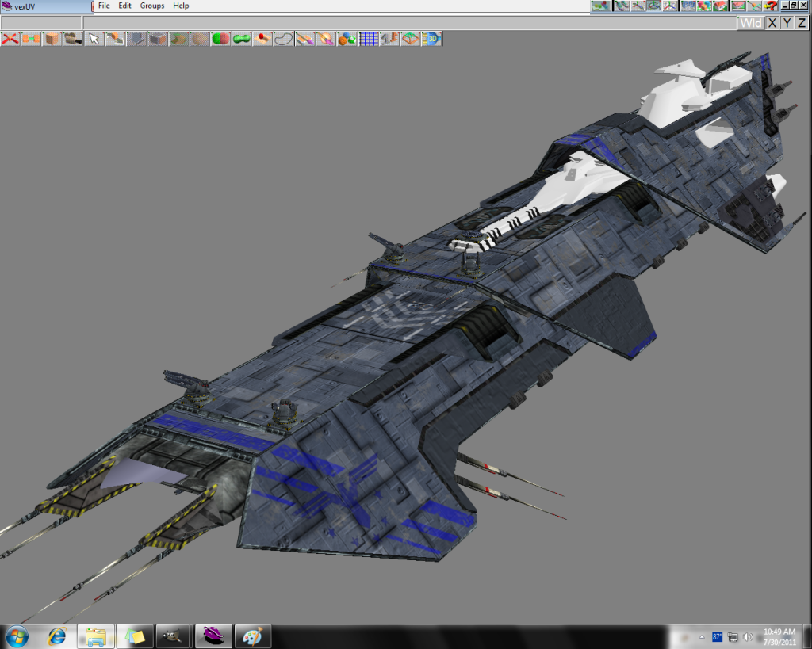The height and width of the screenshot is (649, 812).
Task: Open Windows Explorer from the taskbar
Action: click(x=96, y=636)
